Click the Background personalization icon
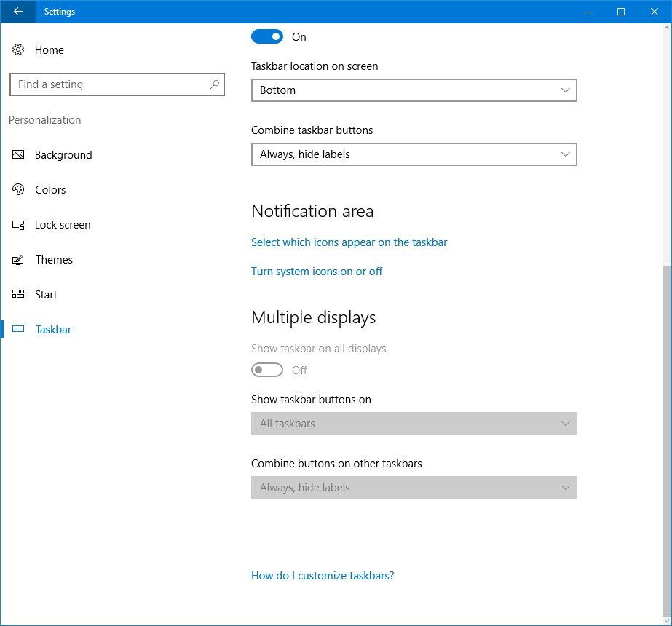Screen dimensions: 672x626 click(17, 154)
